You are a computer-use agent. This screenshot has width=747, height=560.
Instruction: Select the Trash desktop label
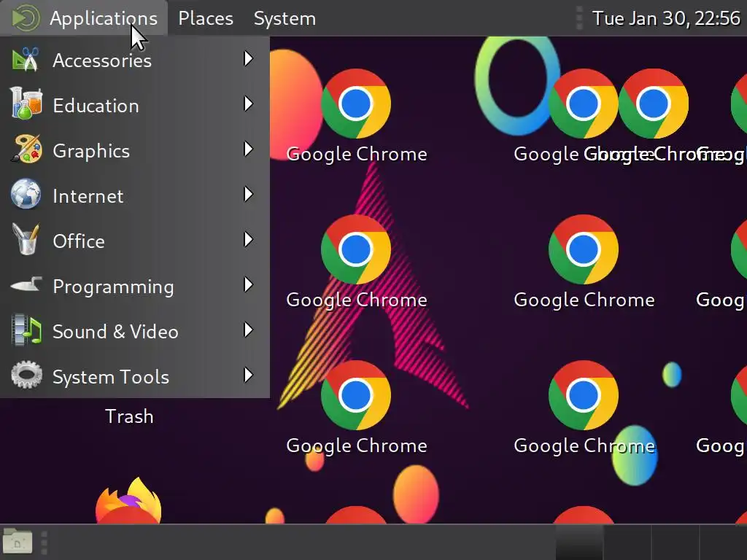pyautogui.click(x=129, y=416)
